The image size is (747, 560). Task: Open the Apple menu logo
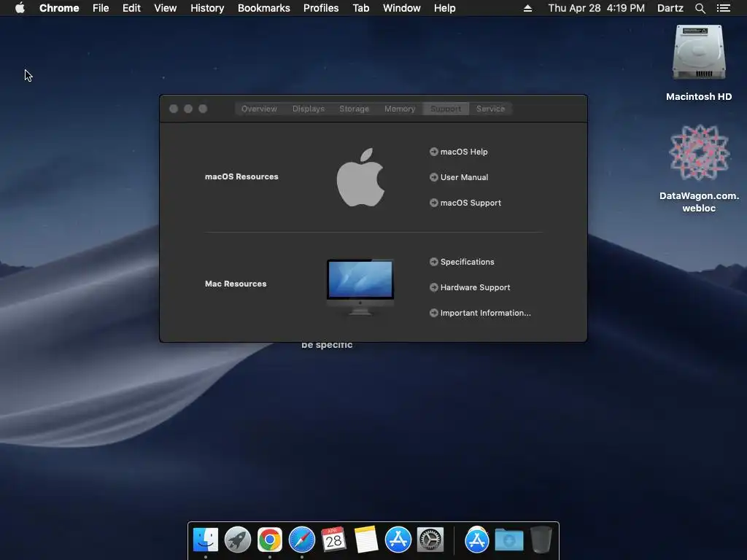coord(20,8)
